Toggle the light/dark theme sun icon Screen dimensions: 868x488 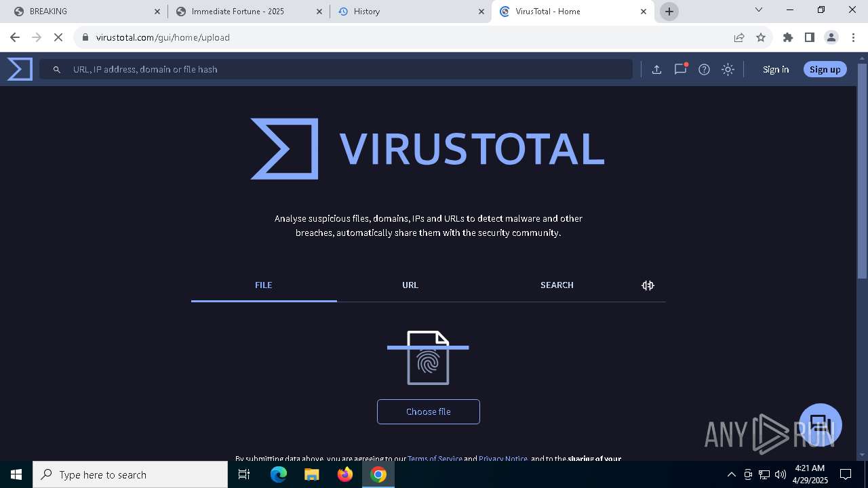coord(728,69)
